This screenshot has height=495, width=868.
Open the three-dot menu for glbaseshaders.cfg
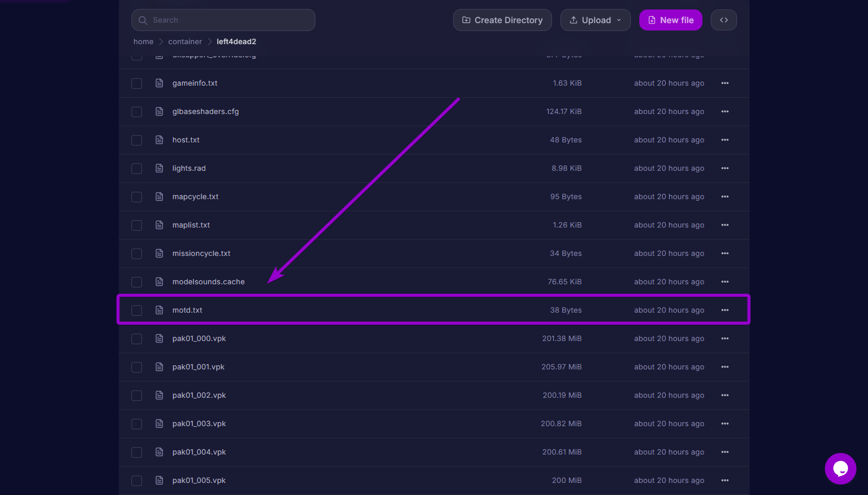(725, 111)
